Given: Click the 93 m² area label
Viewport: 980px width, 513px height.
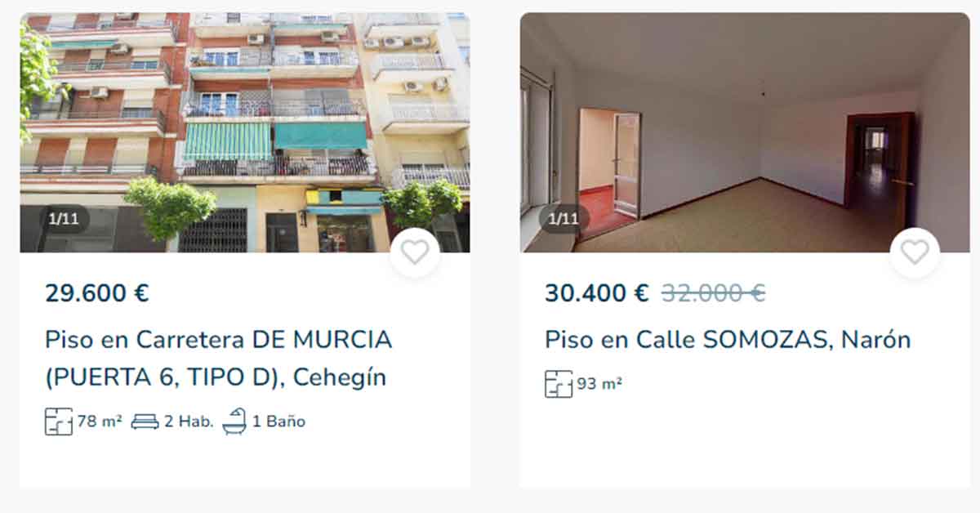Looking at the screenshot, I should pyautogui.click(x=599, y=384).
